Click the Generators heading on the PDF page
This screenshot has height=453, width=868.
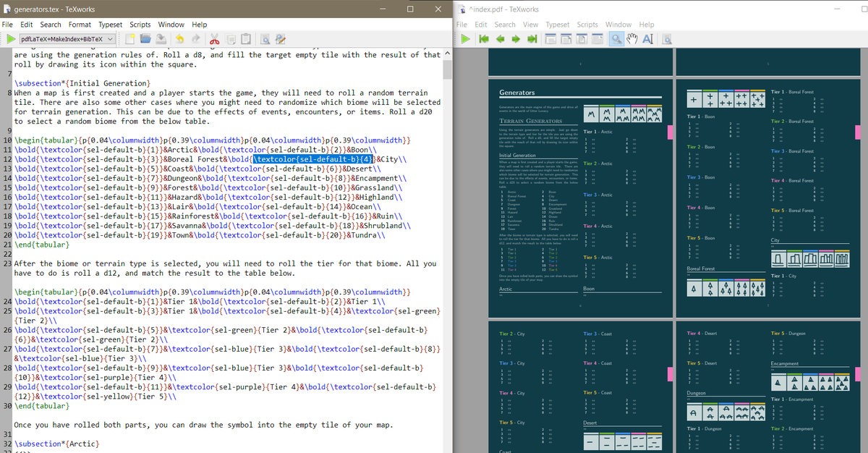pyautogui.click(x=517, y=93)
